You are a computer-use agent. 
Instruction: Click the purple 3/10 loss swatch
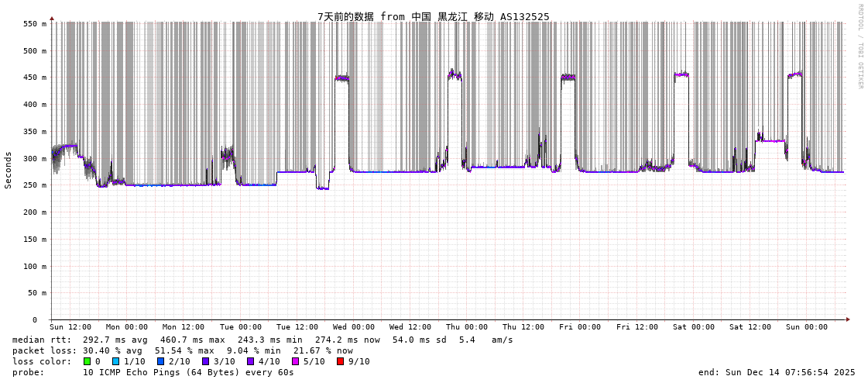point(205,361)
